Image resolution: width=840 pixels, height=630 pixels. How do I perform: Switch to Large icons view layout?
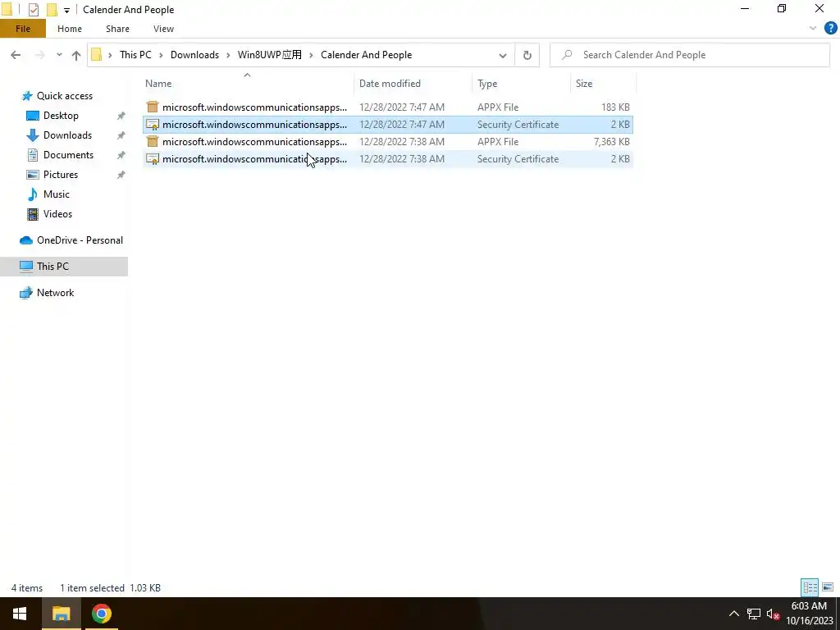tap(827, 587)
